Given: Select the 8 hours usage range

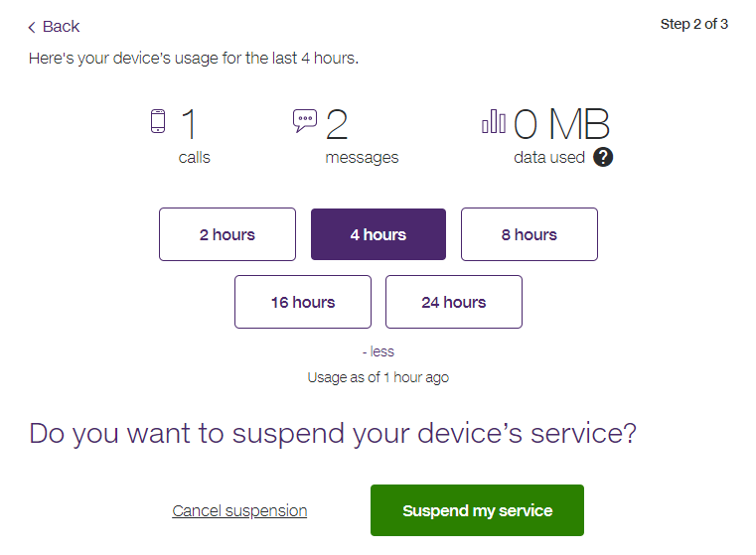Looking at the screenshot, I should (x=529, y=234).
